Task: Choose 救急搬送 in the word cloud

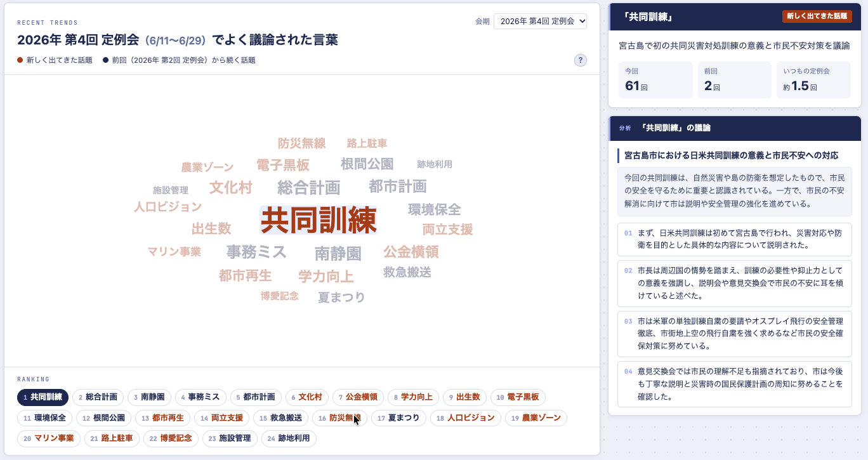Action: coord(407,272)
